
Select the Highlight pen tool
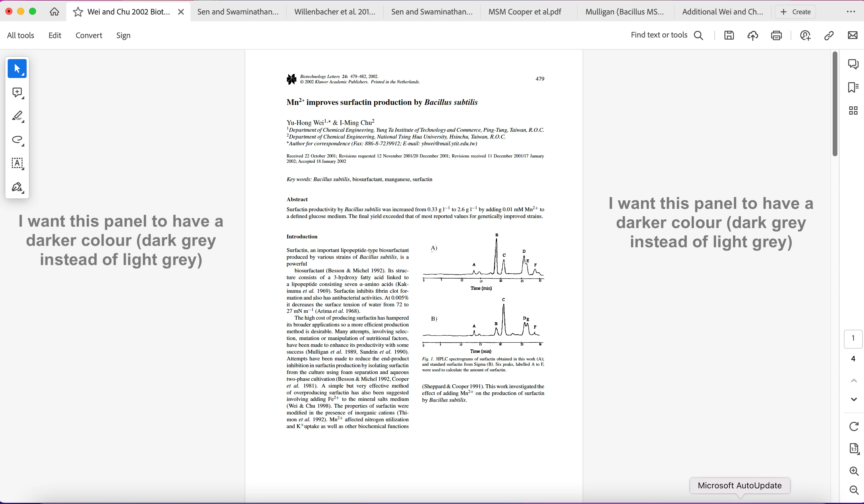tap(17, 116)
